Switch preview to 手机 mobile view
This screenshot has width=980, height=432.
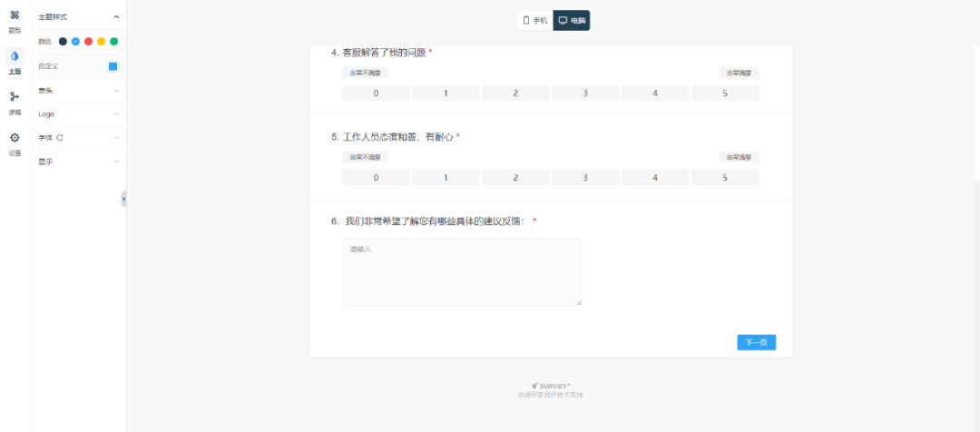pos(535,20)
